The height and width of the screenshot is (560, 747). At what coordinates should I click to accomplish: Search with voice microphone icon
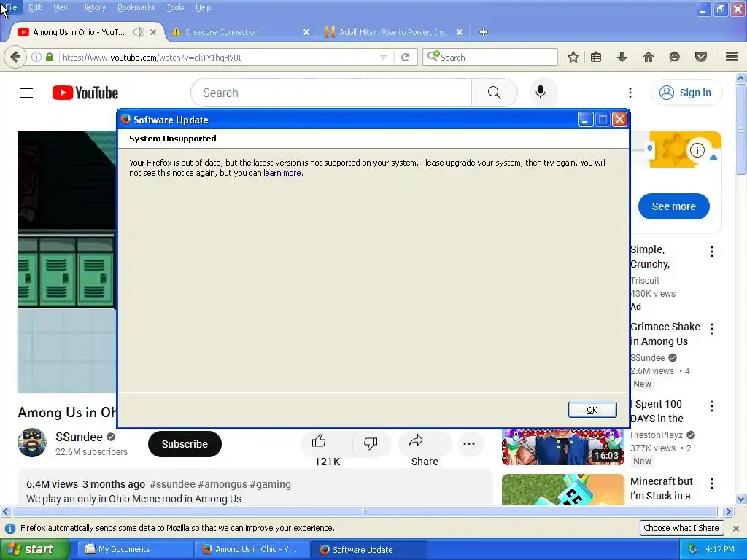pos(541,92)
